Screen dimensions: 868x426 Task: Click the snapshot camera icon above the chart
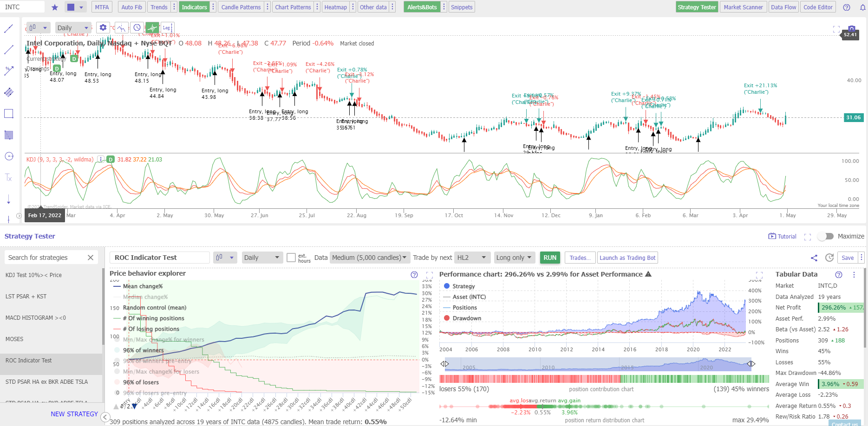click(851, 28)
